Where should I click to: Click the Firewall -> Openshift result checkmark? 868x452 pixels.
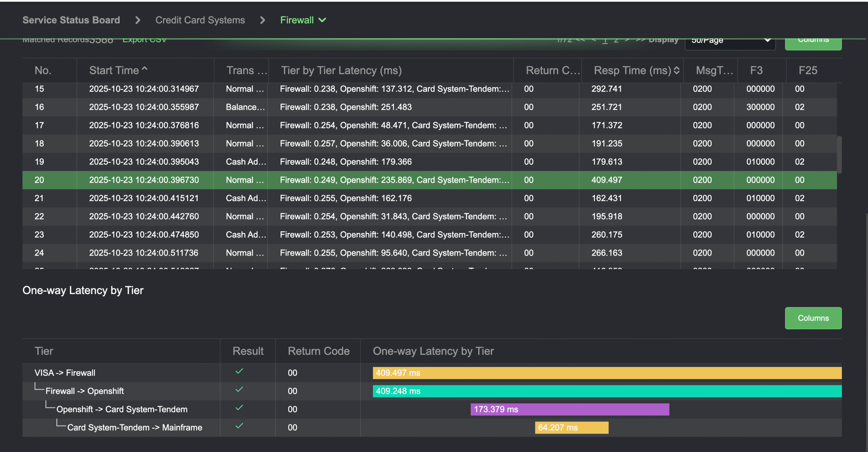click(x=239, y=390)
